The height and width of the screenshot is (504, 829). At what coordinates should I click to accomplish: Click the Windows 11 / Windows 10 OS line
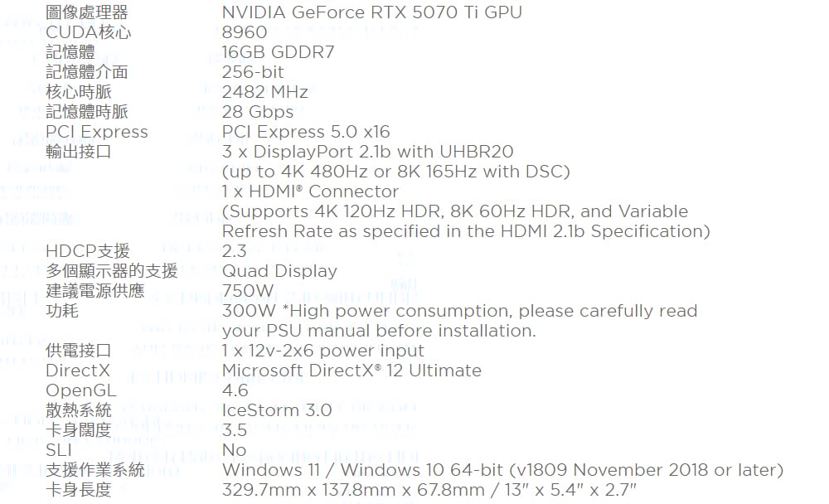503,470
